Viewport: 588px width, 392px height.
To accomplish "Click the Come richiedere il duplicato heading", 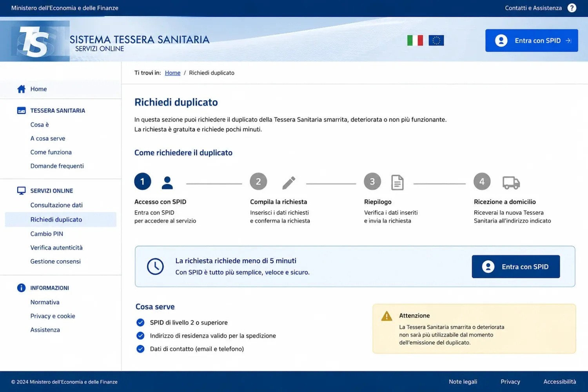I will click(183, 153).
